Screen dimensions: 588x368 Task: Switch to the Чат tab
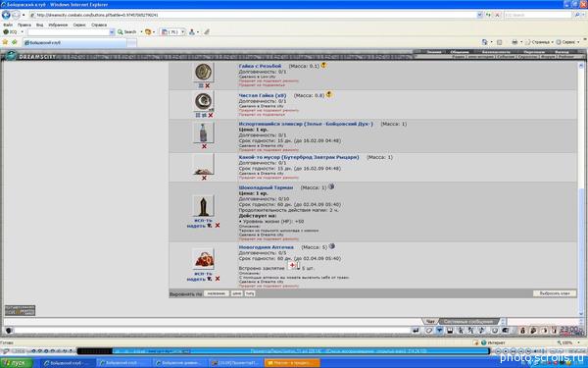[430, 322]
